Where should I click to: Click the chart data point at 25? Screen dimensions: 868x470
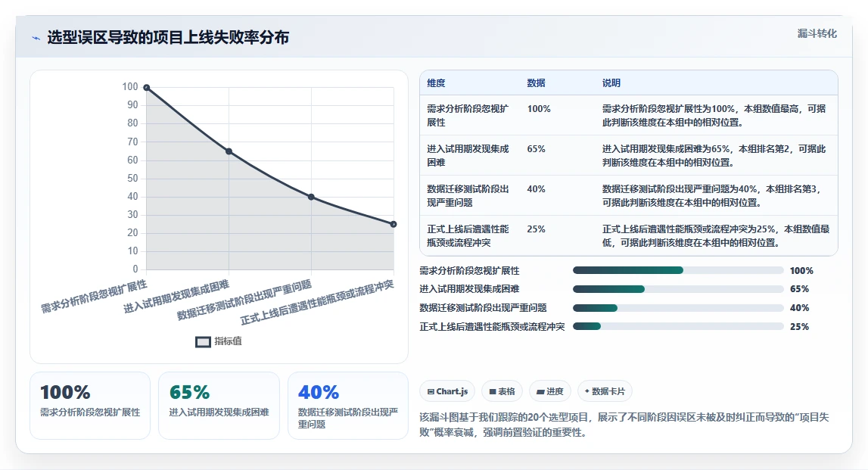[x=394, y=224]
